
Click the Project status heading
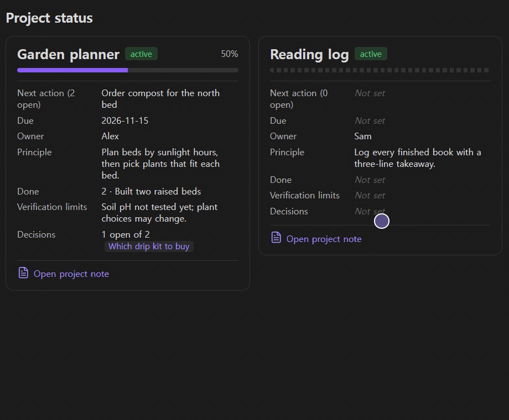click(49, 18)
